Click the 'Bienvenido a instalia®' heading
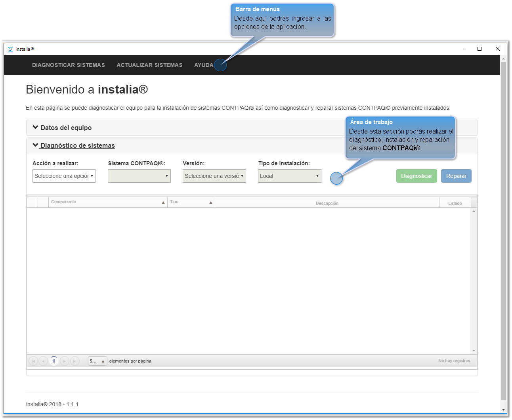 (87, 90)
